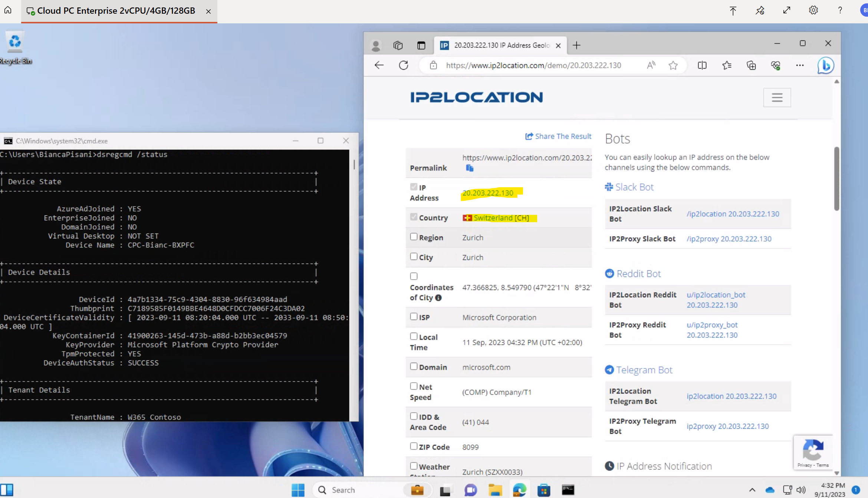The width and height of the screenshot is (868, 498).
Task: Open the OneDrive cloud tray icon
Action: [770, 490]
